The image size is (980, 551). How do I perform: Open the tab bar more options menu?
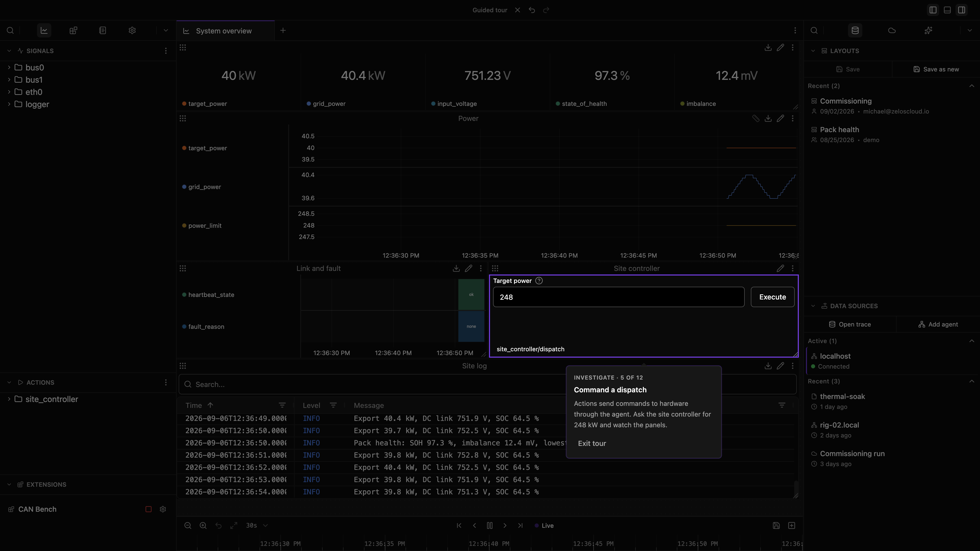(x=795, y=30)
